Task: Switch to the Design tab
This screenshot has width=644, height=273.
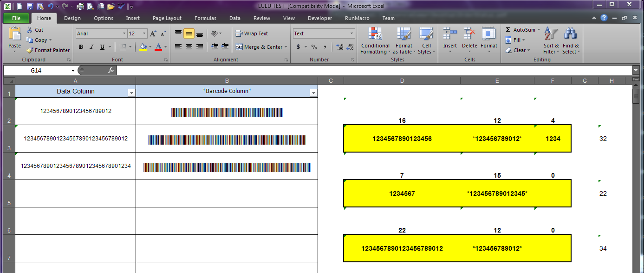Action: 72,18
